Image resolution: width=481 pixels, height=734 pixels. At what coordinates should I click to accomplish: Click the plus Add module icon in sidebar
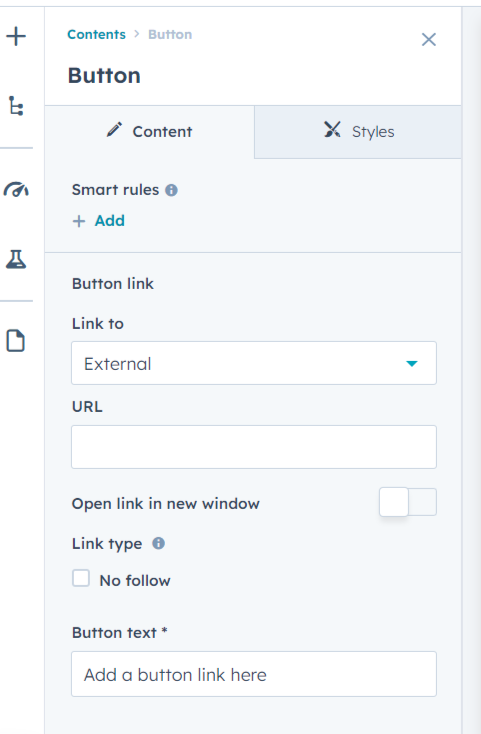16,36
